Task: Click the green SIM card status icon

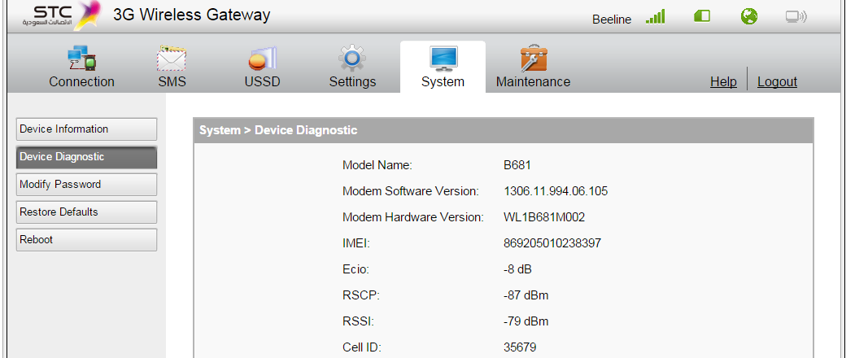Action: point(702,17)
